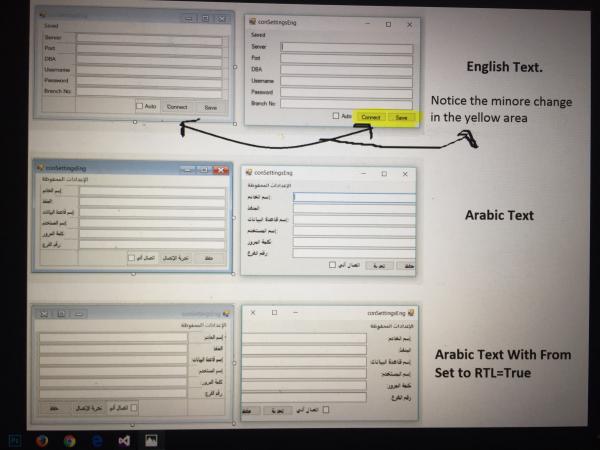Focus رقم الفرع field in RTL runtime form

(304, 398)
